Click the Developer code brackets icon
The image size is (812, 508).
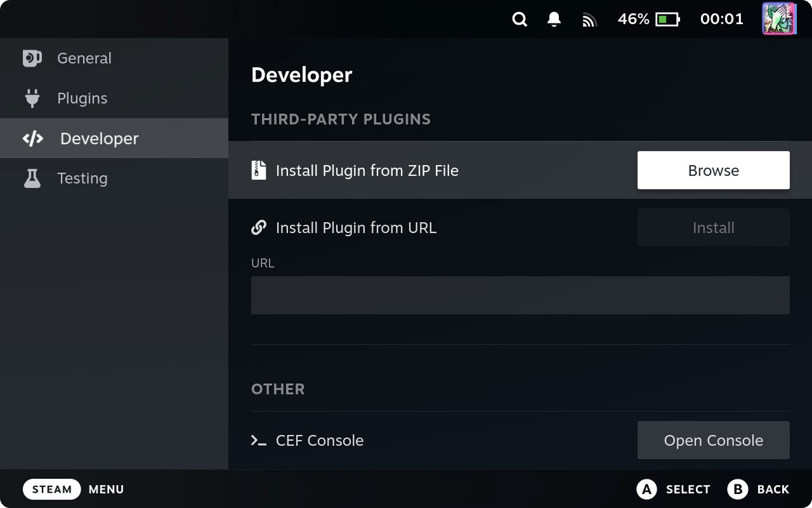click(x=32, y=138)
